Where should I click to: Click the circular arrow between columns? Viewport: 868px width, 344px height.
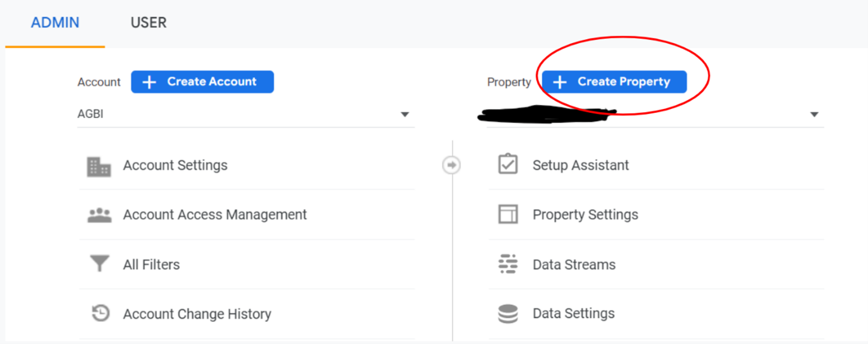pyautogui.click(x=451, y=165)
